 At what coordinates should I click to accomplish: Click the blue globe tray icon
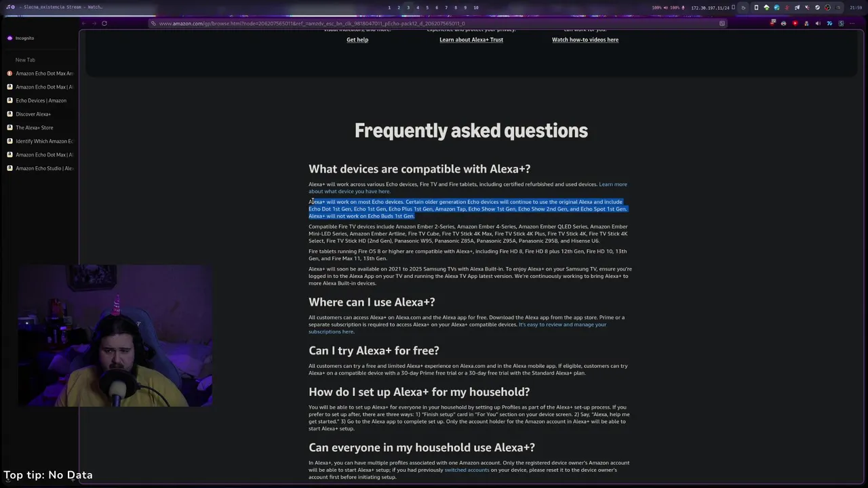tap(776, 7)
